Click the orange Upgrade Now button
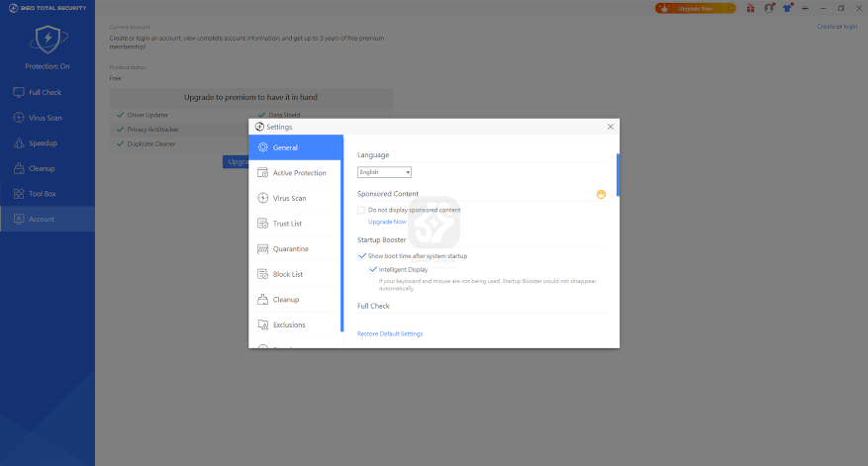 695,8
